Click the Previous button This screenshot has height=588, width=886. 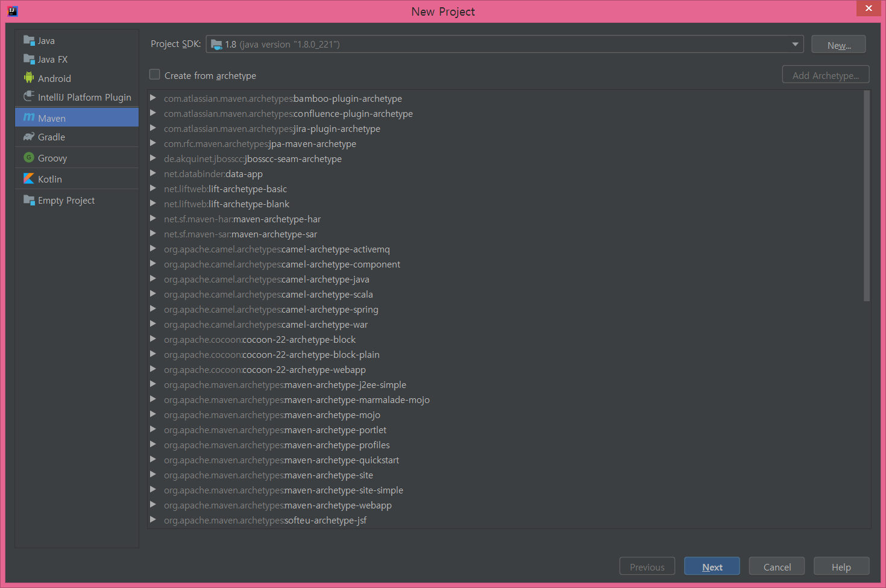(647, 566)
